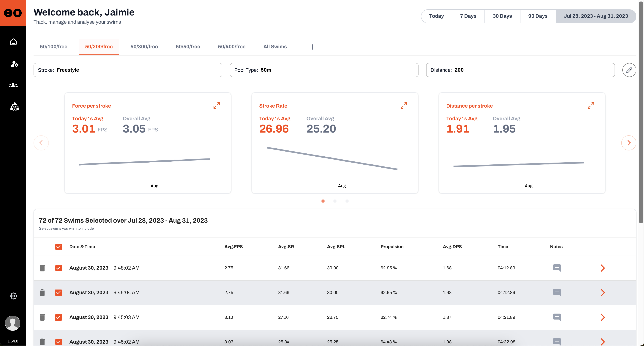This screenshot has width=644, height=346.
Task: Open the team group sidebar icon
Action: point(13,85)
